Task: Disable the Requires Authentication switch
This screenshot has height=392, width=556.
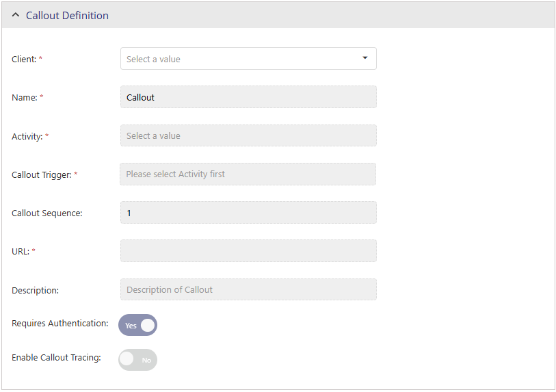Action: tap(138, 325)
